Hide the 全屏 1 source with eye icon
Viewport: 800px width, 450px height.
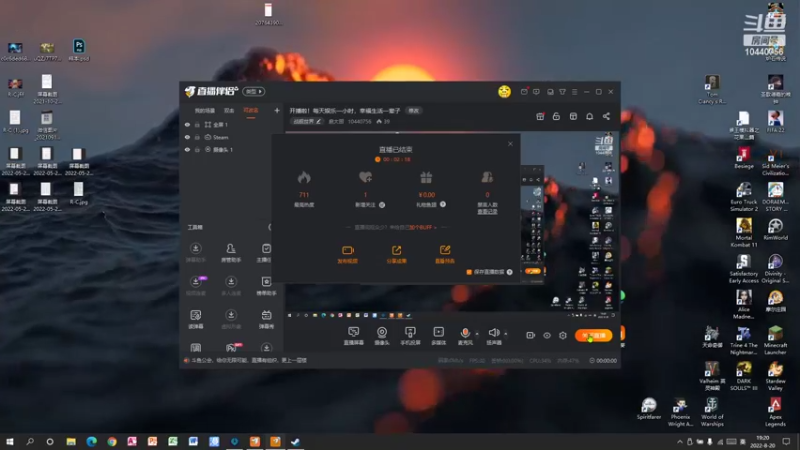point(187,124)
